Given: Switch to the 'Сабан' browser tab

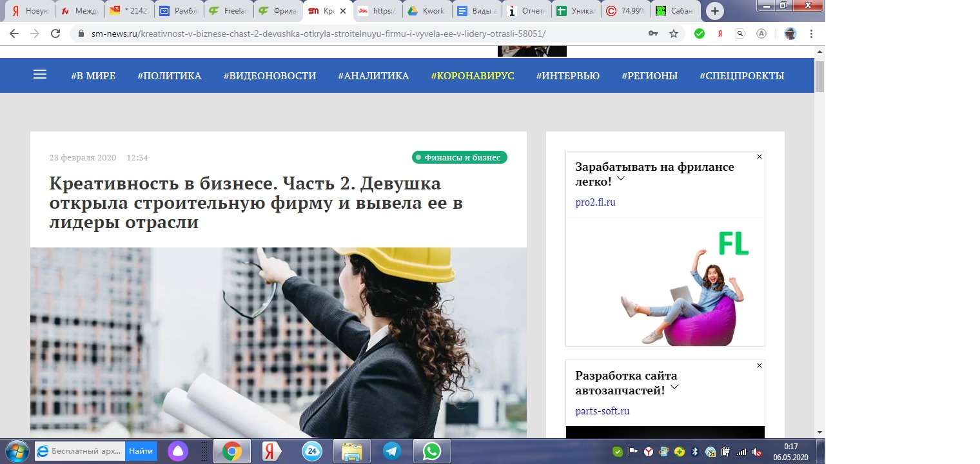Looking at the screenshot, I should [x=675, y=11].
